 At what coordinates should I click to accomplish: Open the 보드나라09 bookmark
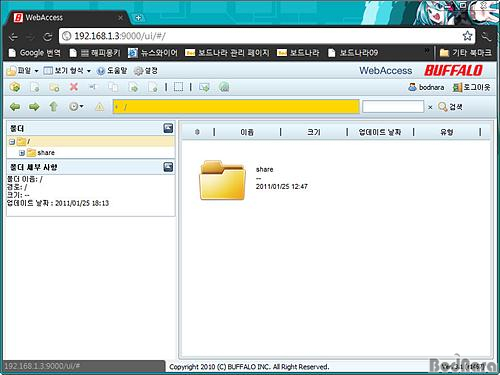[353, 53]
